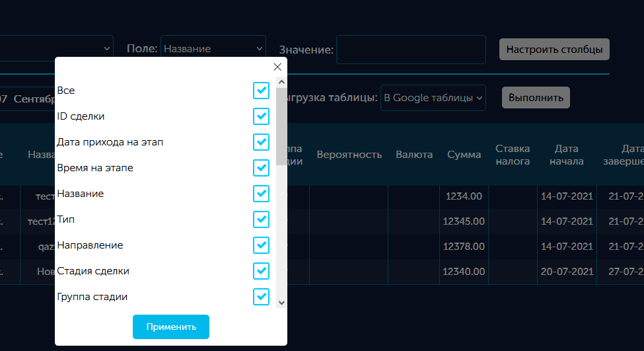Uncheck the 'Название' column checkbox
Screen dimensions: 644x351
click(261, 194)
